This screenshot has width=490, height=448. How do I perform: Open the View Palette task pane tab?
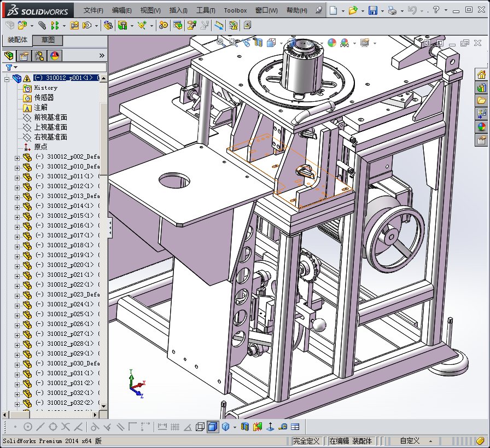pyautogui.click(x=481, y=114)
